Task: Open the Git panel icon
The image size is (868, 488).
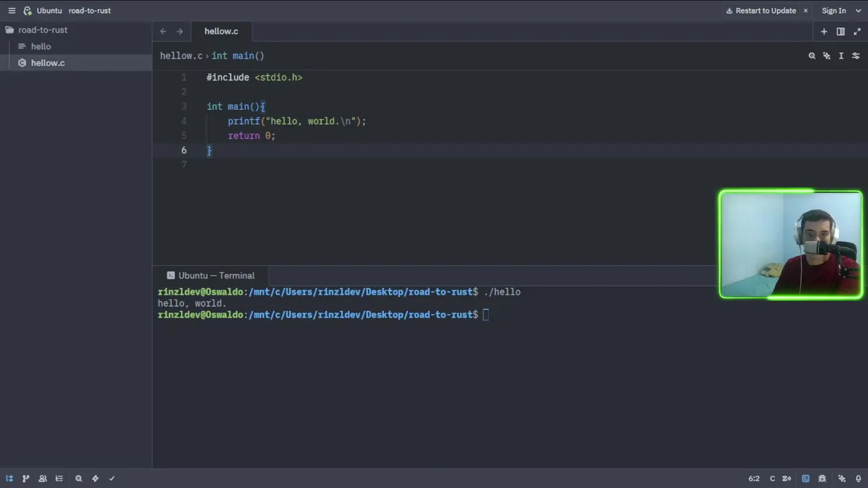Action: (26, 479)
